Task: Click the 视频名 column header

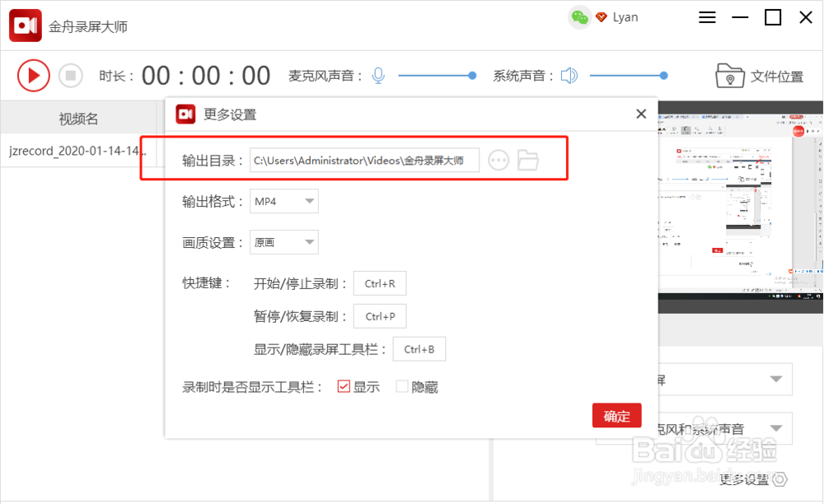Action: pos(78,118)
